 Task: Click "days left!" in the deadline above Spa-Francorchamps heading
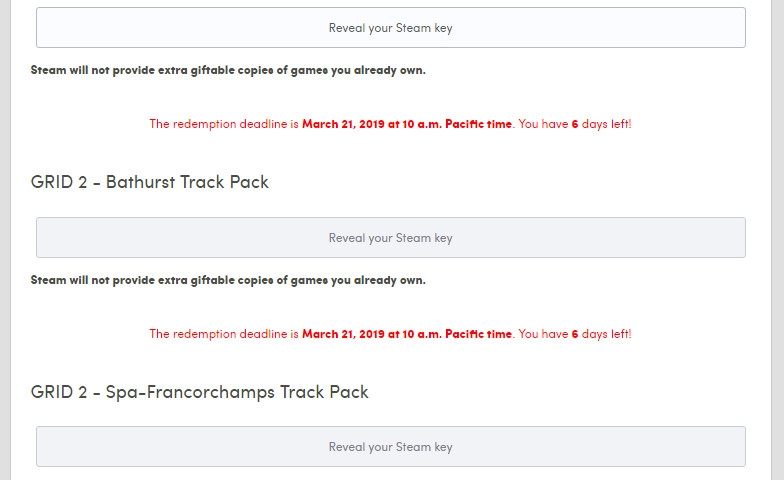(606, 334)
